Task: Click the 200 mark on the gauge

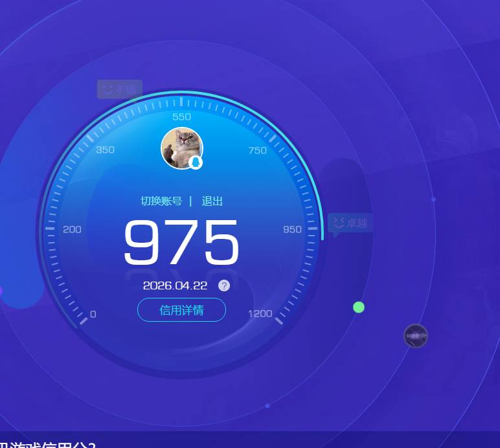Action: (x=72, y=229)
